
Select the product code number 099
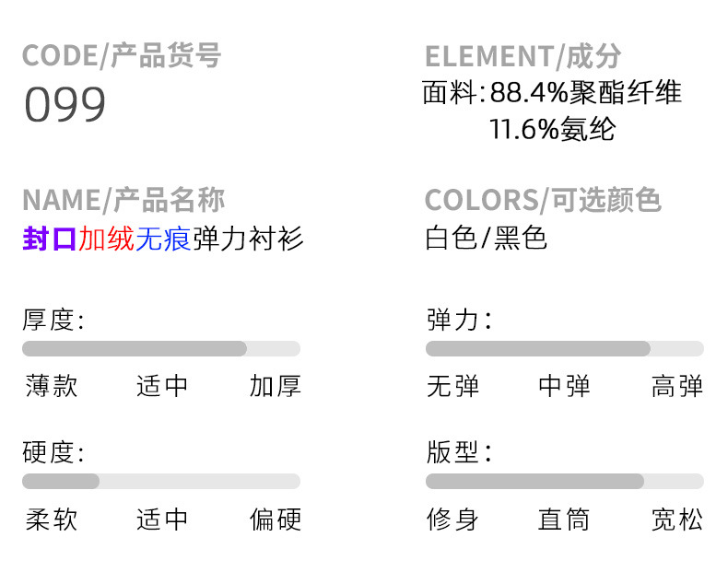tap(65, 105)
